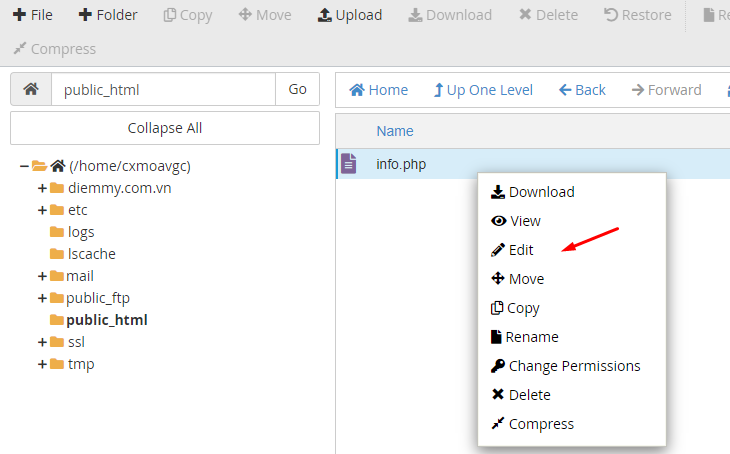
Task: Click the home icon beside path field
Action: (30, 89)
